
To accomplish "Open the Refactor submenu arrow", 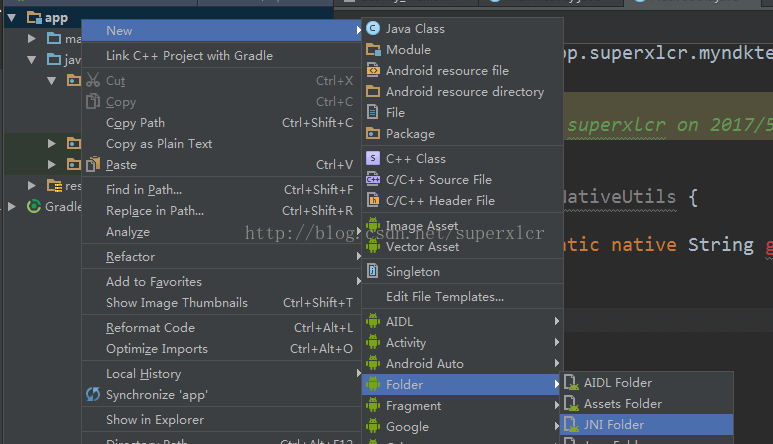I will pyautogui.click(x=358, y=256).
